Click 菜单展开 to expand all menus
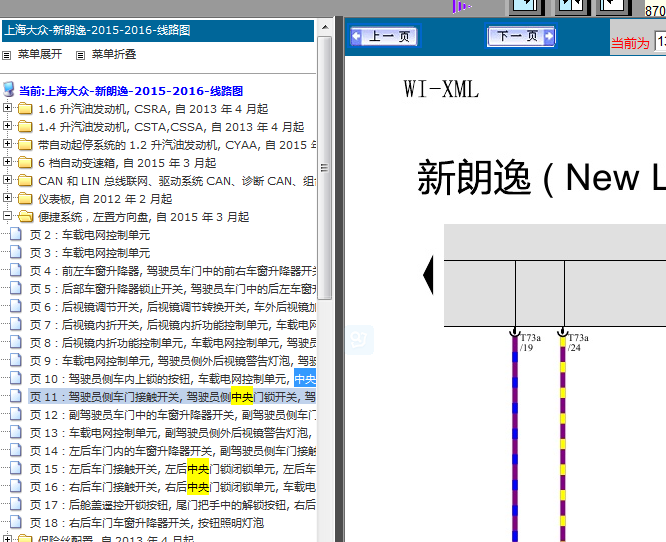 [x=40, y=54]
